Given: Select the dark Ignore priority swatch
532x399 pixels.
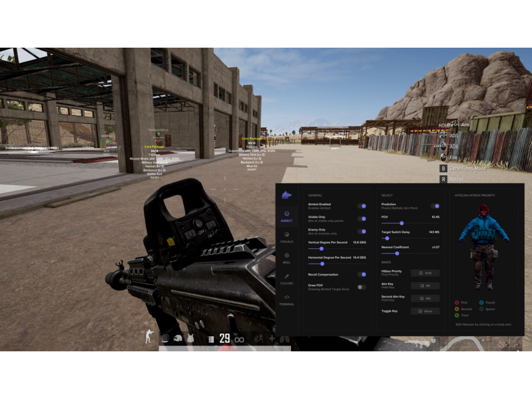Looking at the screenshot, I should point(482,309).
